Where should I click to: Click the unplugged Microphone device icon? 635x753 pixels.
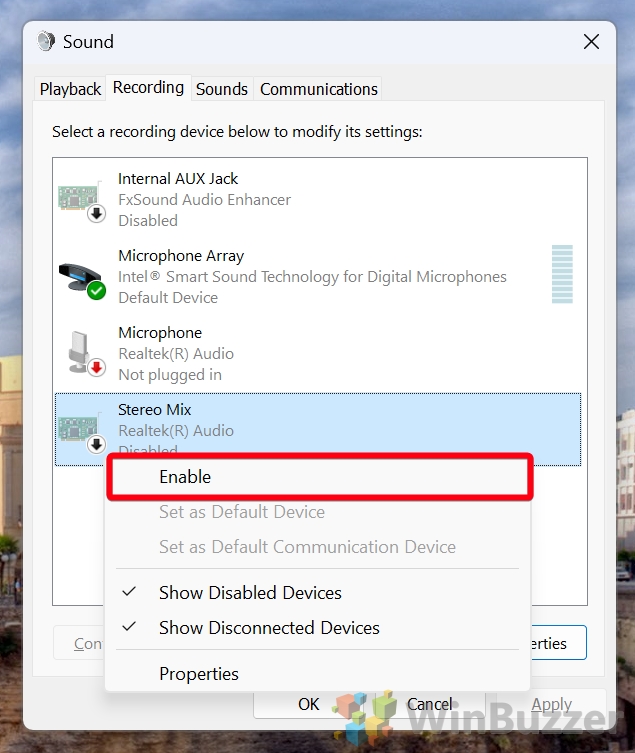(82, 354)
